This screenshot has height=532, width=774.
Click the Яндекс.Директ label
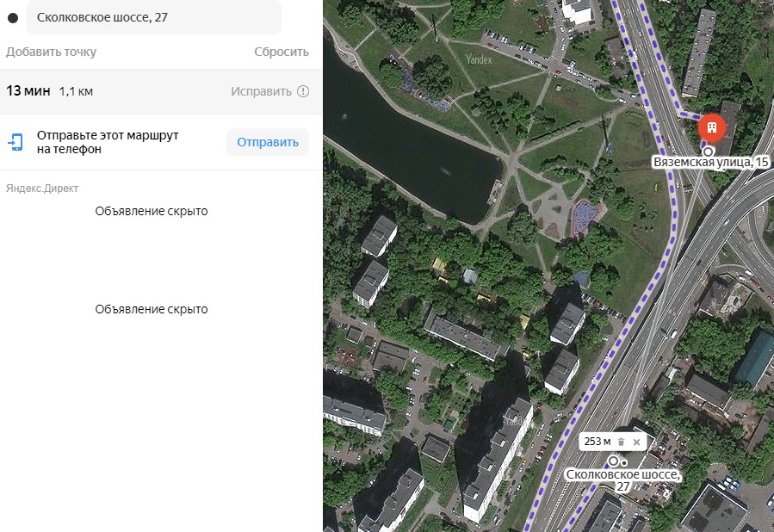point(42,189)
